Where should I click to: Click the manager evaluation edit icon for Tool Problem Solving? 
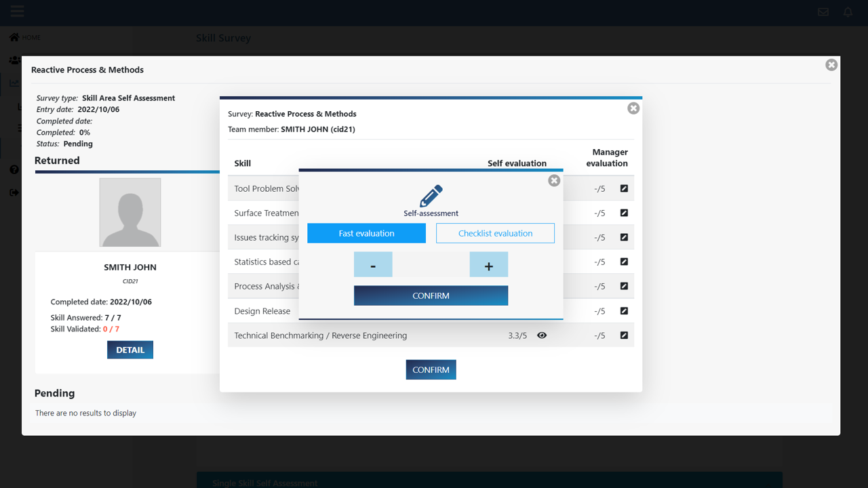[624, 188]
